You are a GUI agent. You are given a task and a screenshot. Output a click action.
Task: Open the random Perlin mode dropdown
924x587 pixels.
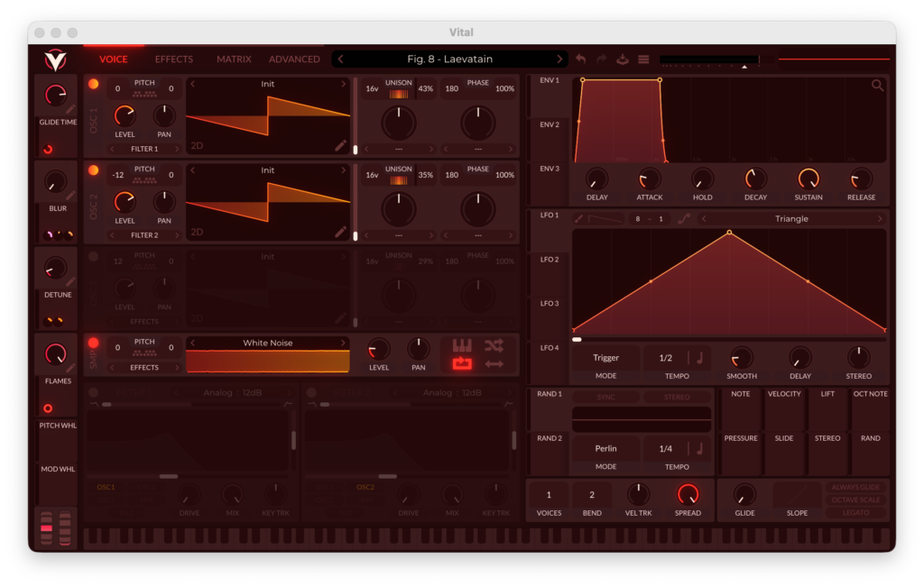[x=605, y=448]
